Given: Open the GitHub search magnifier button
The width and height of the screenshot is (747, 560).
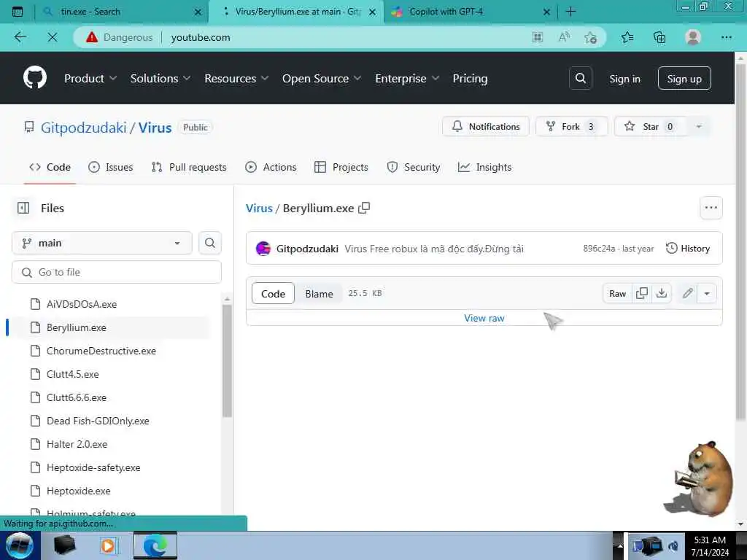Looking at the screenshot, I should click(x=580, y=78).
